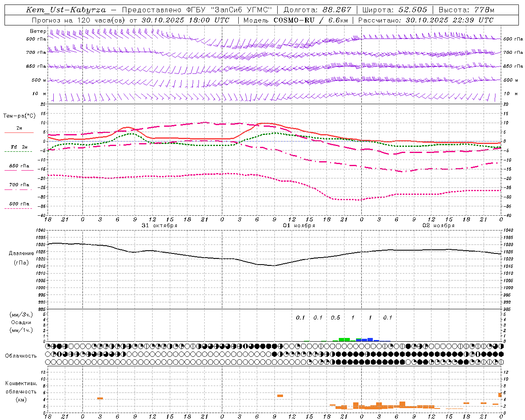Click the Широта: 52.505 value
This screenshot has height=420, width=525.
click(395, 10)
